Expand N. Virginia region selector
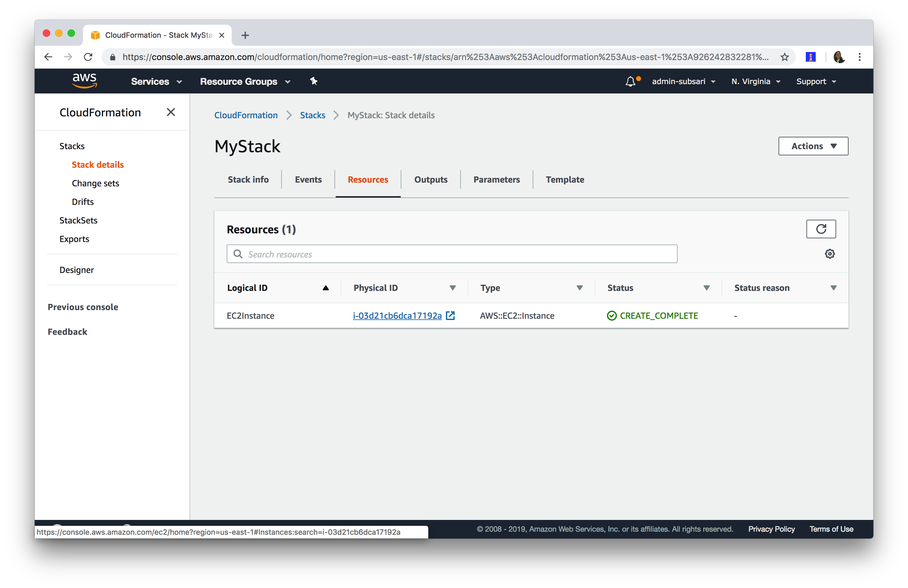 pyautogui.click(x=755, y=82)
